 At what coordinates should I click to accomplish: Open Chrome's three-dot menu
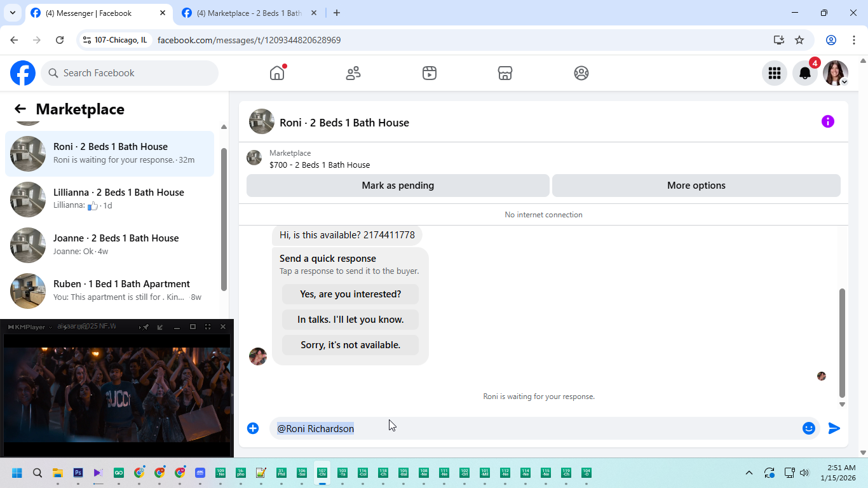[x=853, y=40]
